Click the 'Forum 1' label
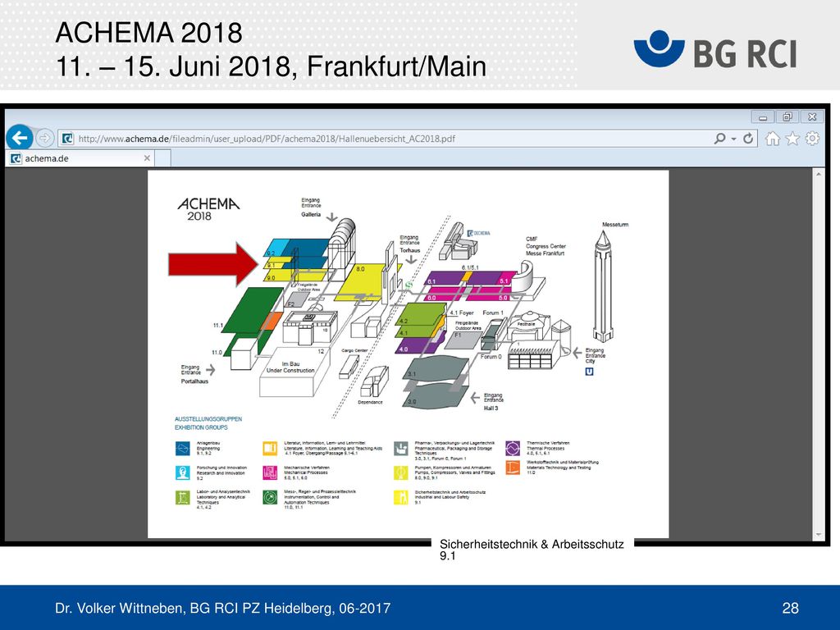 click(x=493, y=313)
